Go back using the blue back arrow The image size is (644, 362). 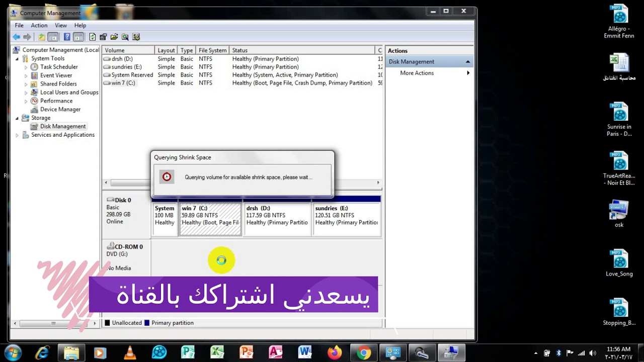17,37
